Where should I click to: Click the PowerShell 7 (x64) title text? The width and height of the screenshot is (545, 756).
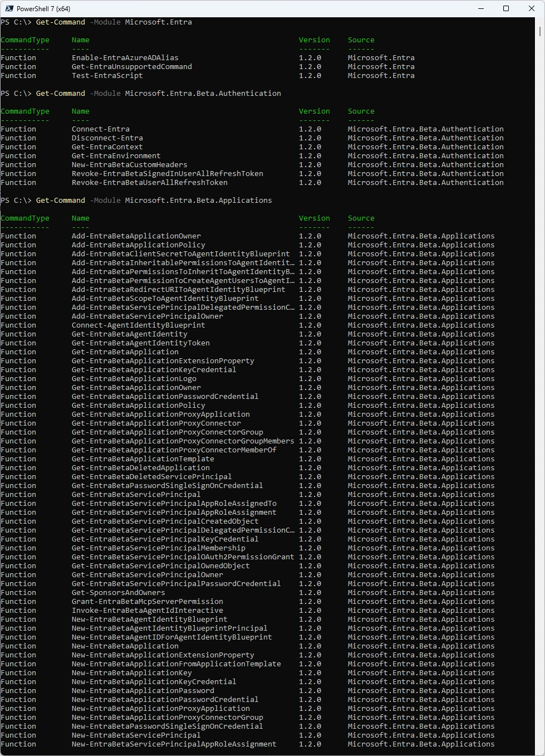43,9
